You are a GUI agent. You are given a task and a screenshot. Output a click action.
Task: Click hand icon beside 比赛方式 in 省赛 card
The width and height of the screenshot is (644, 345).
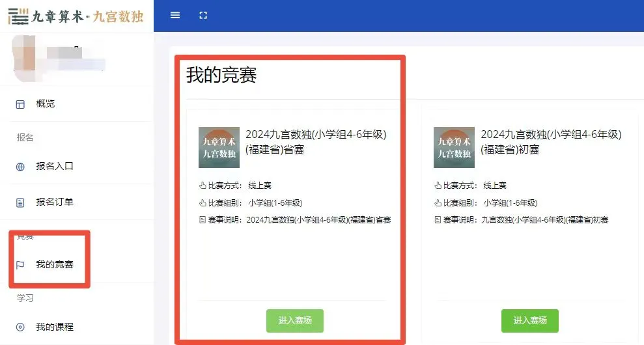click(203, 186)
